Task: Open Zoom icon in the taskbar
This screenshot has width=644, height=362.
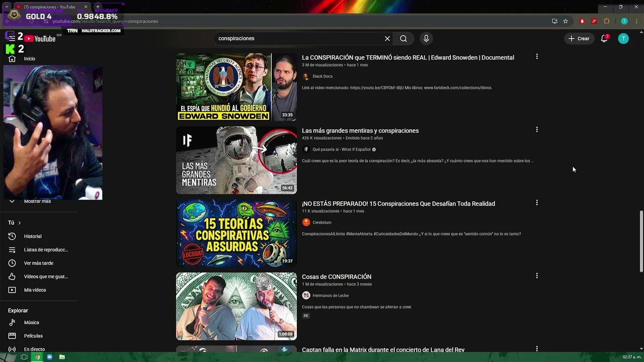Action: click(50, 357)
